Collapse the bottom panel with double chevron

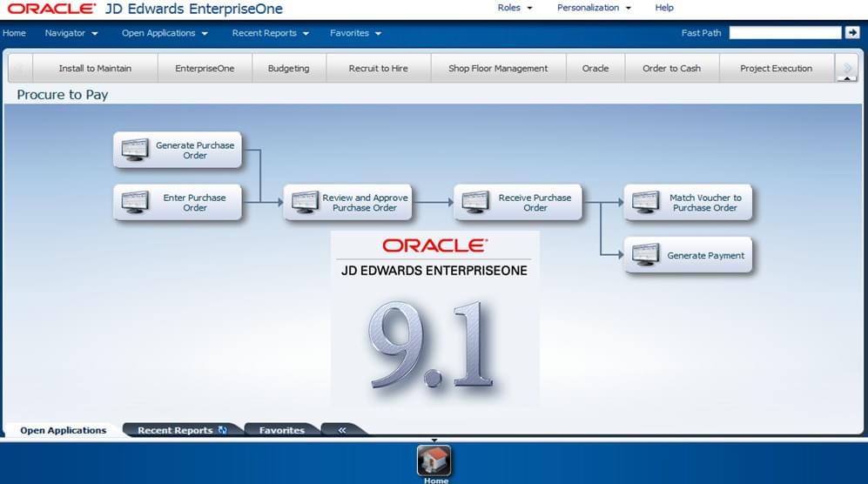coord(342,430)
